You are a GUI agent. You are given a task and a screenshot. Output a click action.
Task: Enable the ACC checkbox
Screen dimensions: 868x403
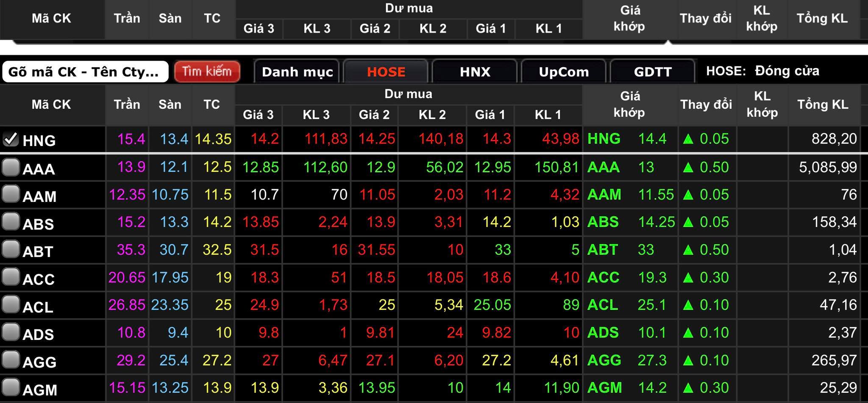11,277
